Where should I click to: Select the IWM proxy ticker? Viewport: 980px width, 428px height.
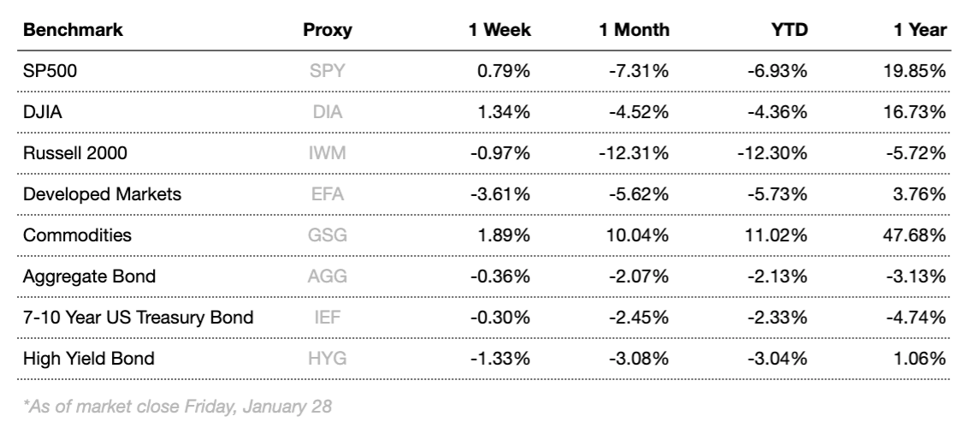(x=328, y=152)
